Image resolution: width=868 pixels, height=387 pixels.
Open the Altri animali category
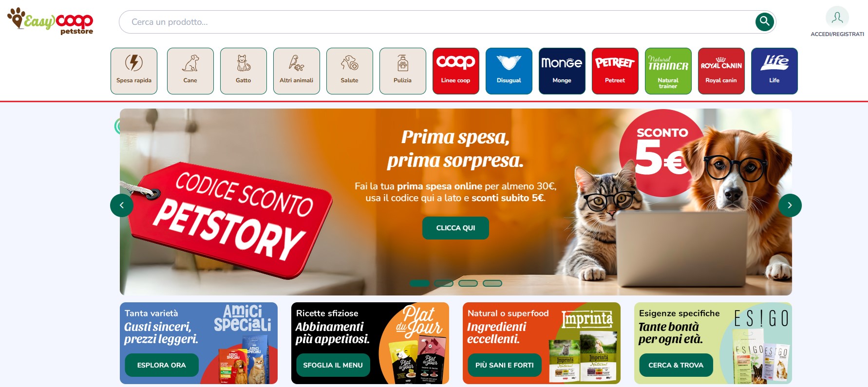coord(297,71)
